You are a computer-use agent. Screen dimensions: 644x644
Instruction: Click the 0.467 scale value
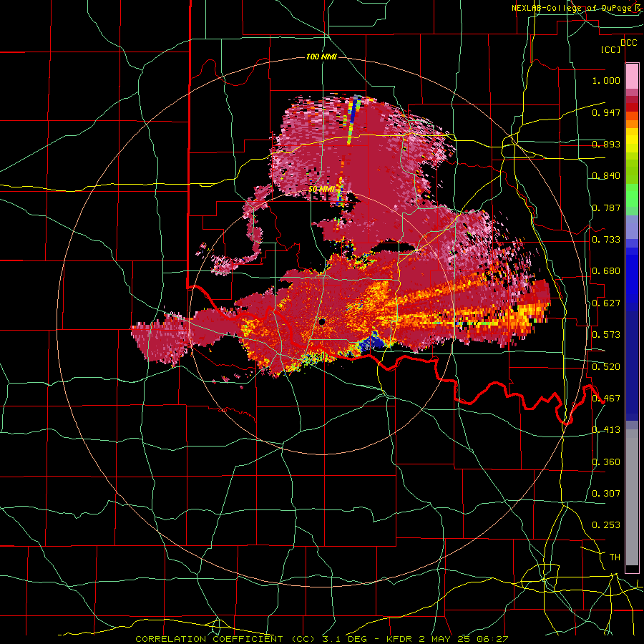[x=606, y=399]
